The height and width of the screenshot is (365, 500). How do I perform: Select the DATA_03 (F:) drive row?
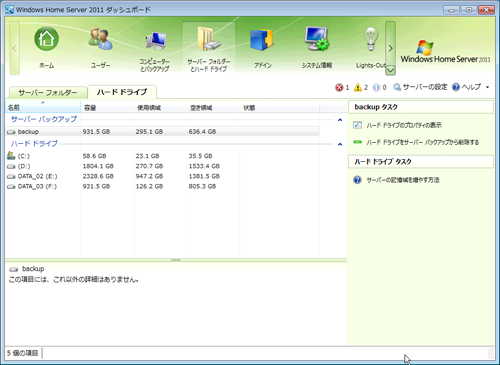163,186
